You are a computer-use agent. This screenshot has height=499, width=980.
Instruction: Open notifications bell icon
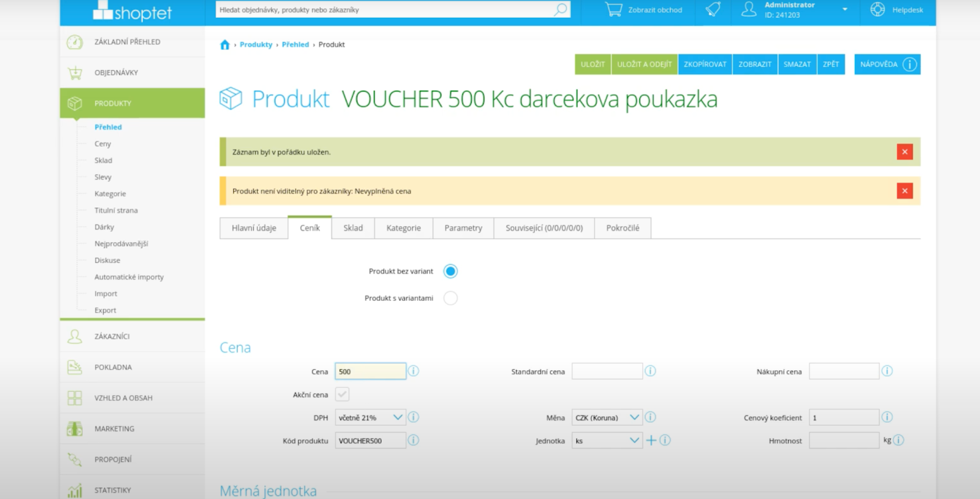pyautogui.click(x=713, y=9)
